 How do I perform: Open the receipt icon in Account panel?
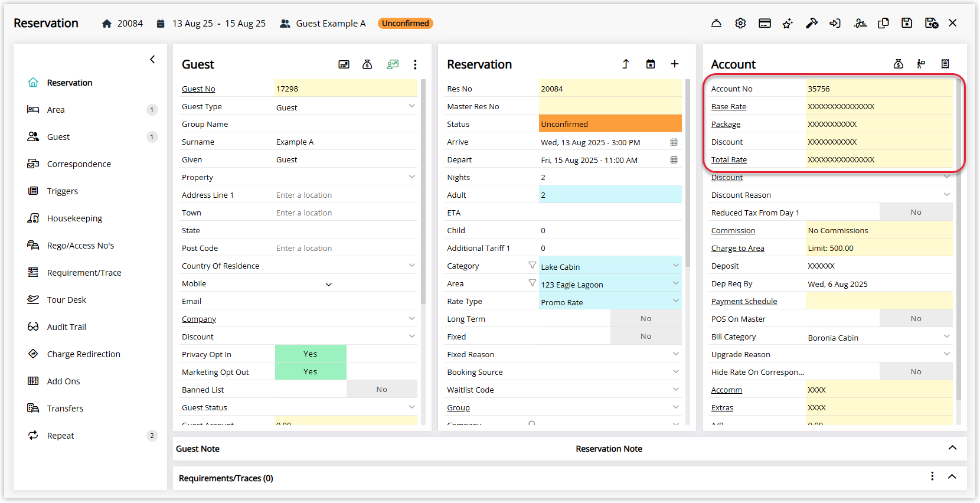click(945, 64)
